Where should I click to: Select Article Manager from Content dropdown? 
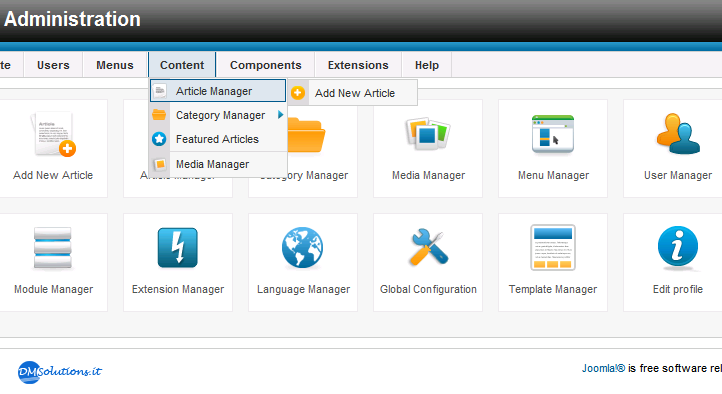(x=218, y=91)
